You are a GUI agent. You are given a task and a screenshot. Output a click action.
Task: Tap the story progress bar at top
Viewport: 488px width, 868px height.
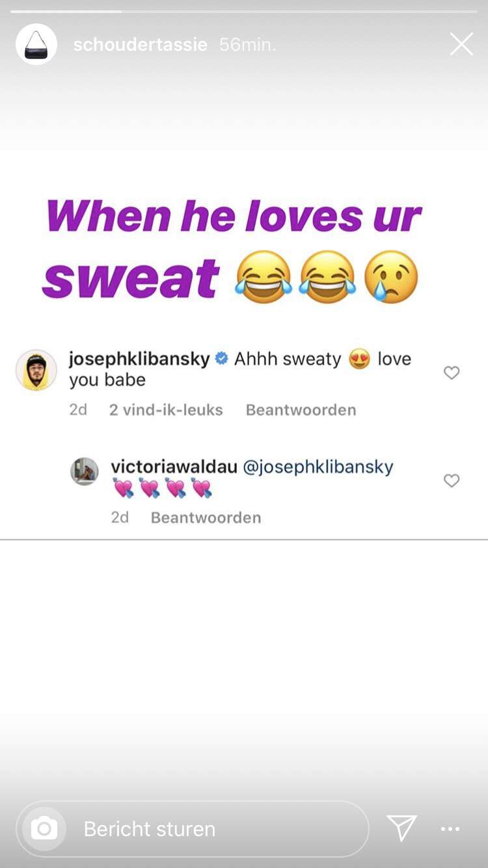(244, 11)
